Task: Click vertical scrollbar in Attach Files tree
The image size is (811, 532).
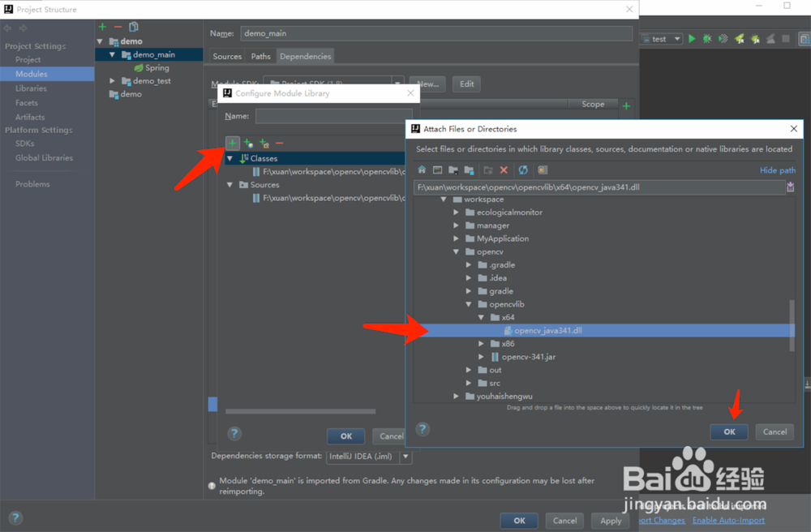Action: pos(792,326)
